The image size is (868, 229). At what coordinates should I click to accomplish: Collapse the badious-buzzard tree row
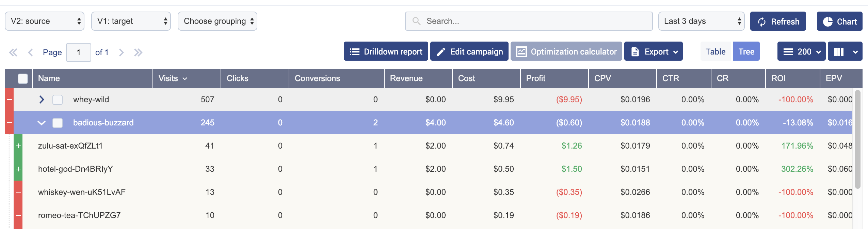click(x=42, y=123)
